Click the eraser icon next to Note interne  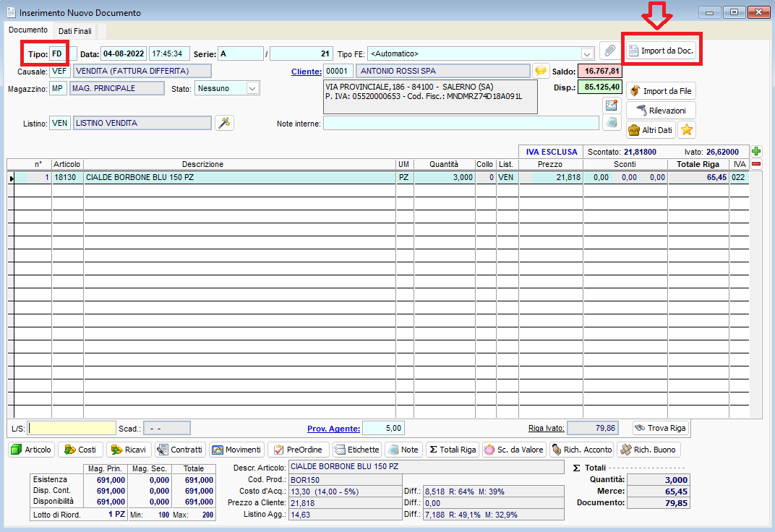point(612,123)
